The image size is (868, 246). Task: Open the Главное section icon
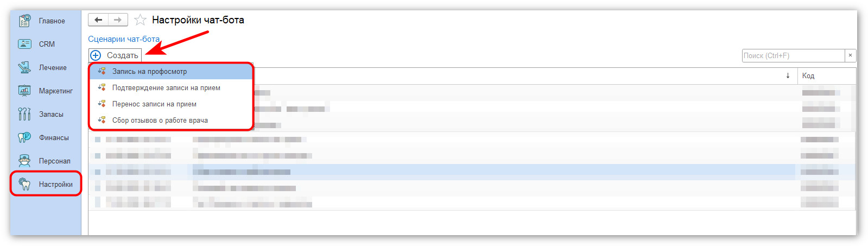(24, 21)
